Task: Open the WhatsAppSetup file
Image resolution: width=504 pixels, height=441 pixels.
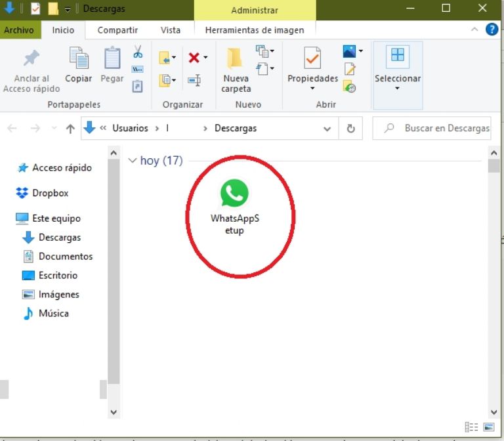Action: coord(235,207)
